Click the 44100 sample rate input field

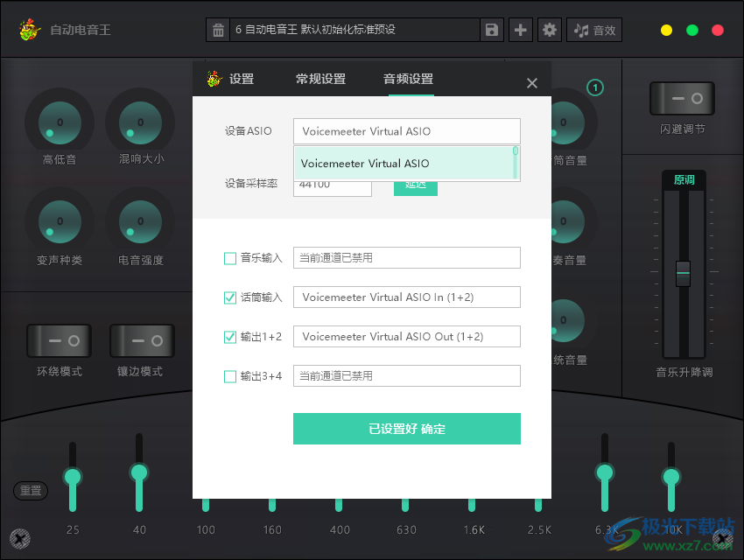coord(333,187)
